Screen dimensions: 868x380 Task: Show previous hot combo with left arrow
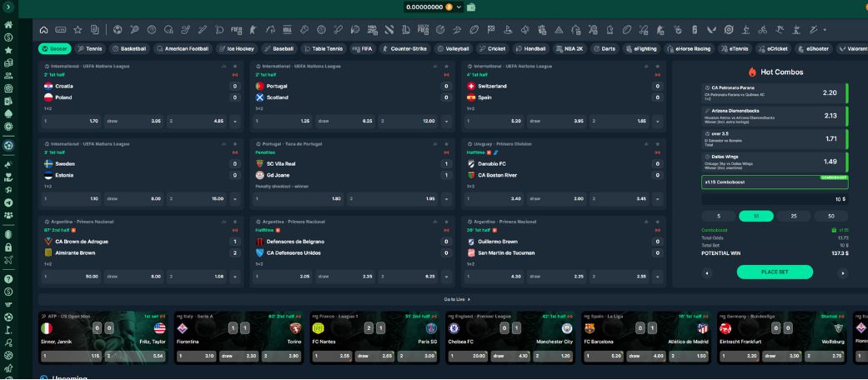706,272
